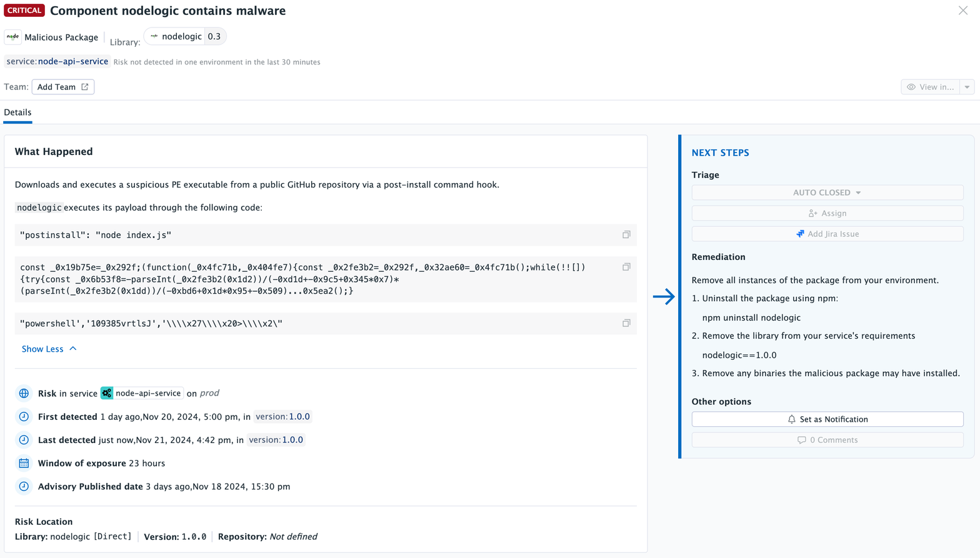Switch to the Details tab
The image size is (980, 558).
click(17, 112)
